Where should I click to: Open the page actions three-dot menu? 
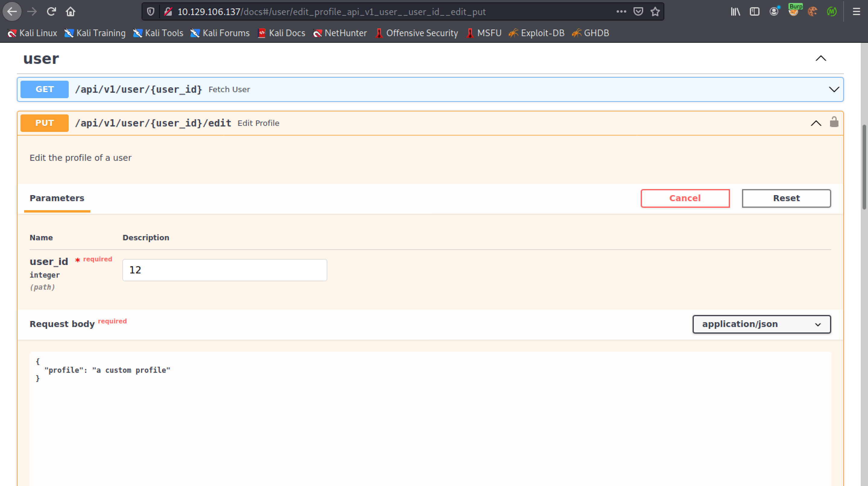point(621,11)
